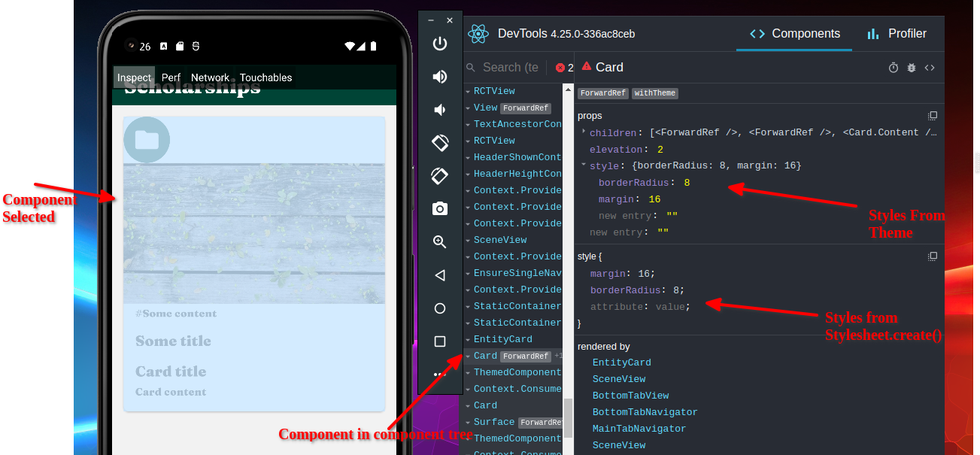Collapse the EntityCard node arrow in tree

468,340
